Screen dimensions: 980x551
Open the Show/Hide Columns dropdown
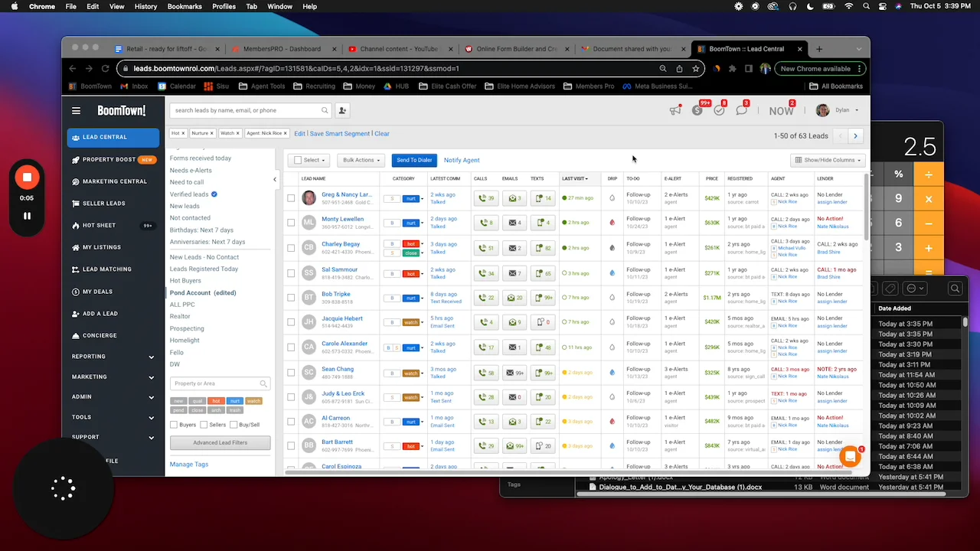coord(828,160)
